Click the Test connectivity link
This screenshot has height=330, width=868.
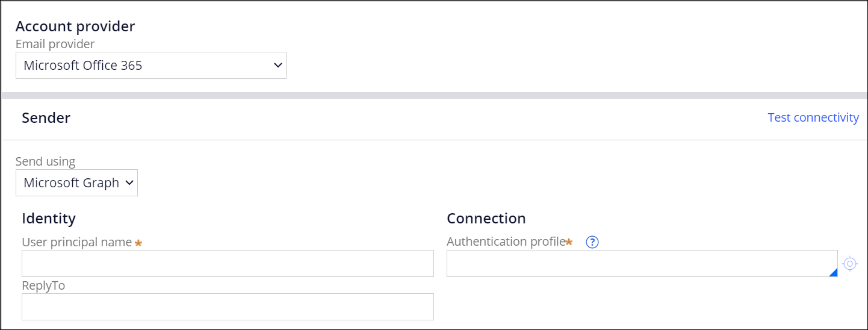click(x=813, y=117)
